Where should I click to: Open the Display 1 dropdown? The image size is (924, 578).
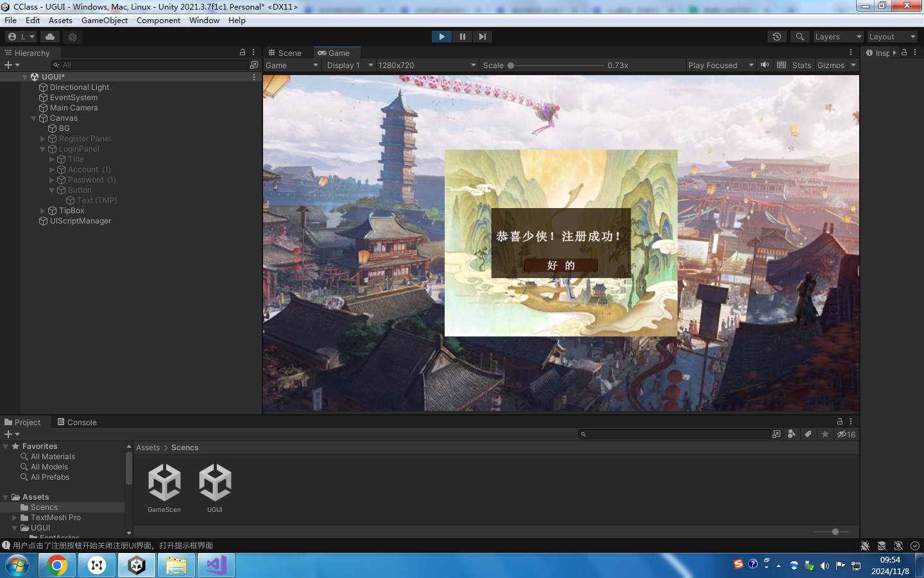350,65
